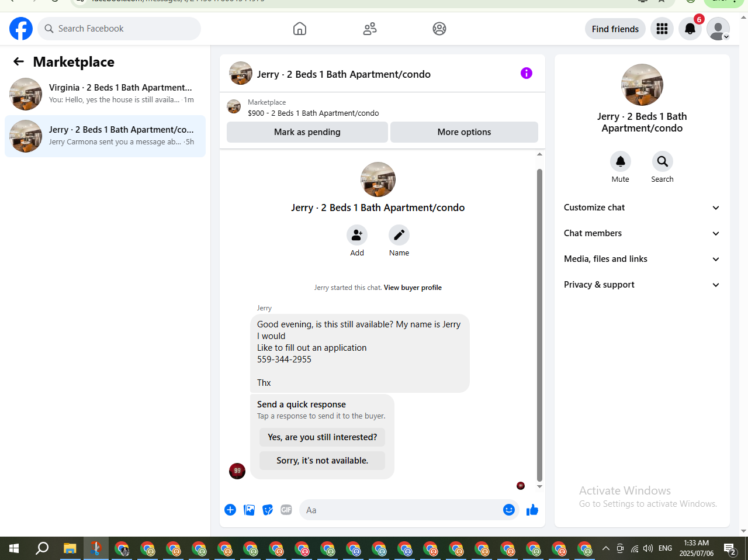This screenshot has width=748, height=560.
Task: Open listing thumbnail in Marketplace banner
Action: point(234,106)
